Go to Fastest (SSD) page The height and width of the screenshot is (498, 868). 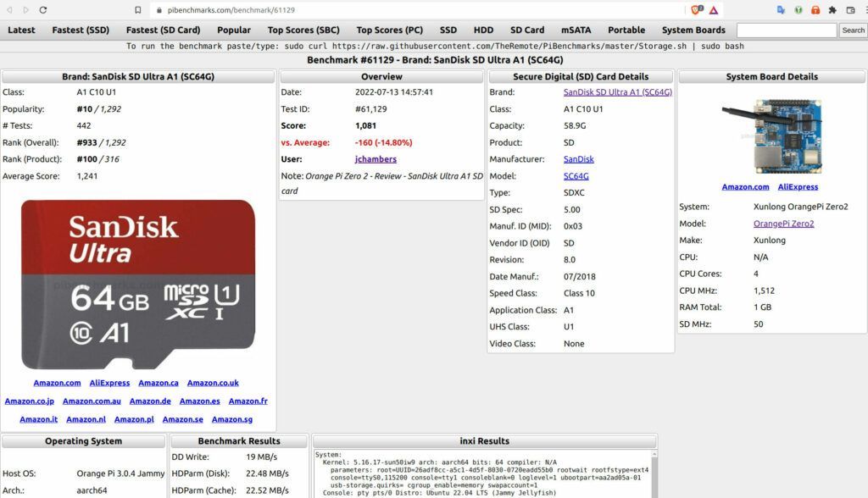click(81, 30)
